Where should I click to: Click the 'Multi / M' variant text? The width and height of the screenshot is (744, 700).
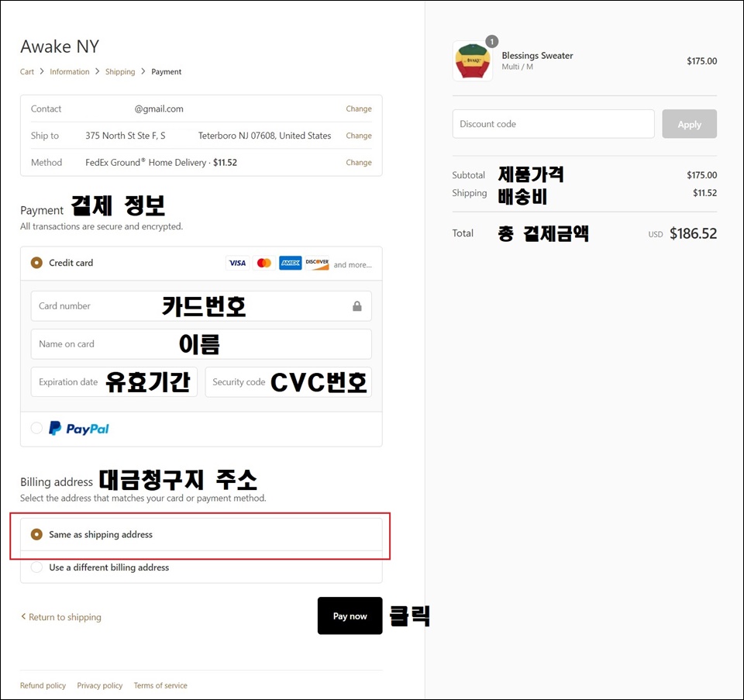517,67
